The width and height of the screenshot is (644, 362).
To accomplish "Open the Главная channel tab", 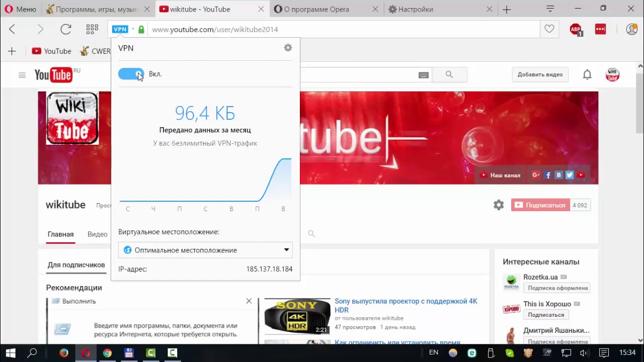I will (x=60, y=234).
